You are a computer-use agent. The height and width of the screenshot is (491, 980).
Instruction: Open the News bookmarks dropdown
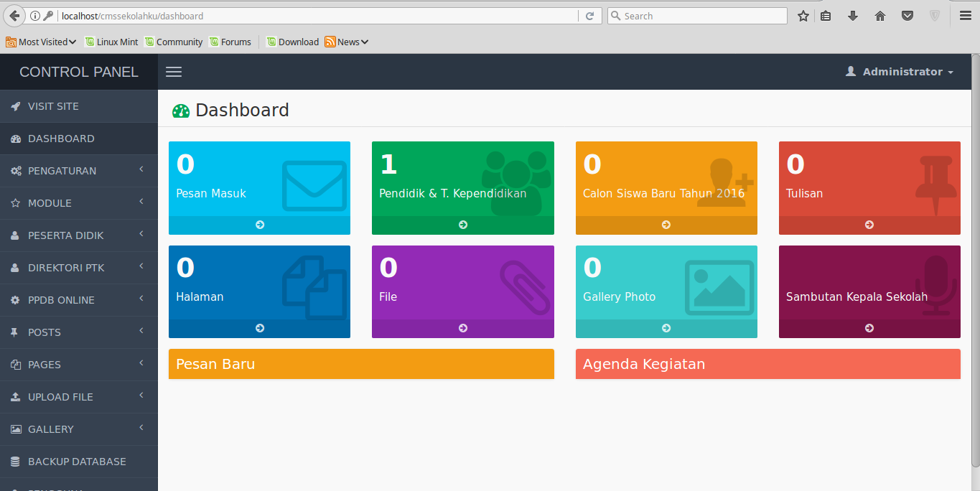click(x=347, y=42)
